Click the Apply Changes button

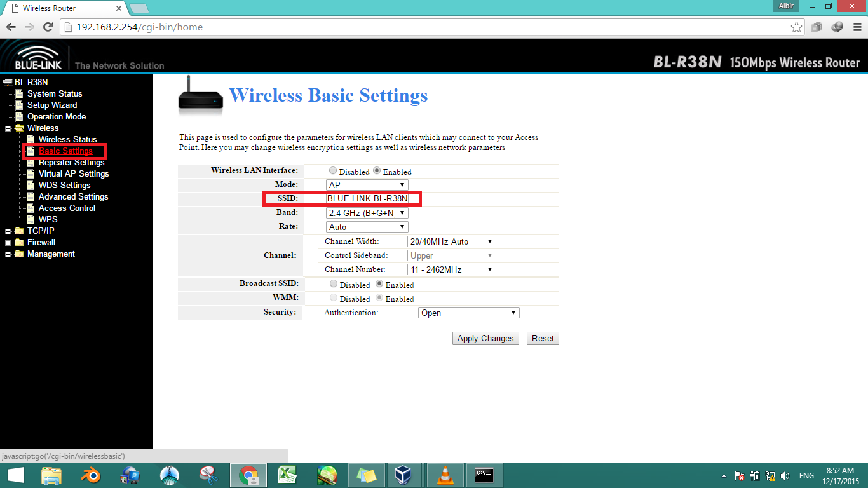tap(485, 338)
